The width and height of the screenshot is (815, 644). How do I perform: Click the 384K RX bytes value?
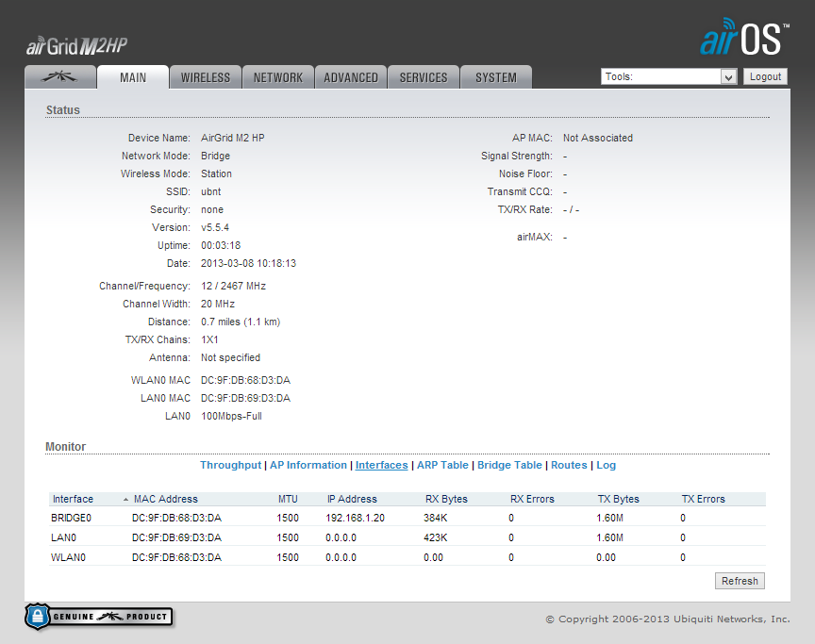[x=436, y=518]
